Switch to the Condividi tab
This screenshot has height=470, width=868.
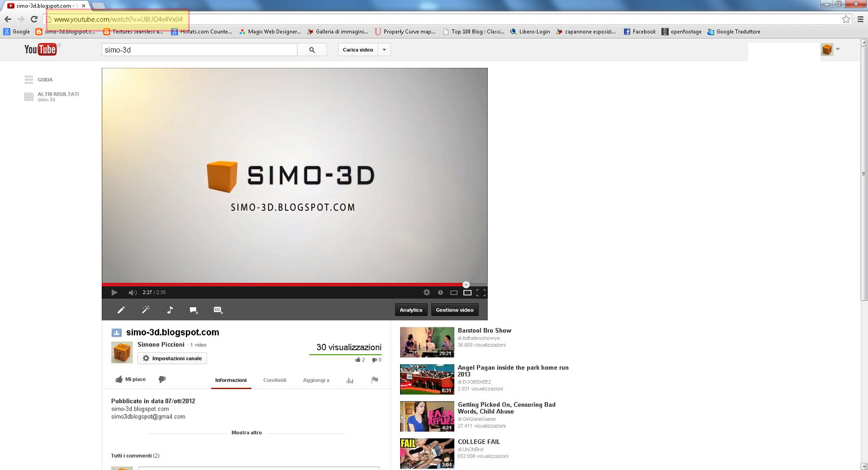[275, 380]
